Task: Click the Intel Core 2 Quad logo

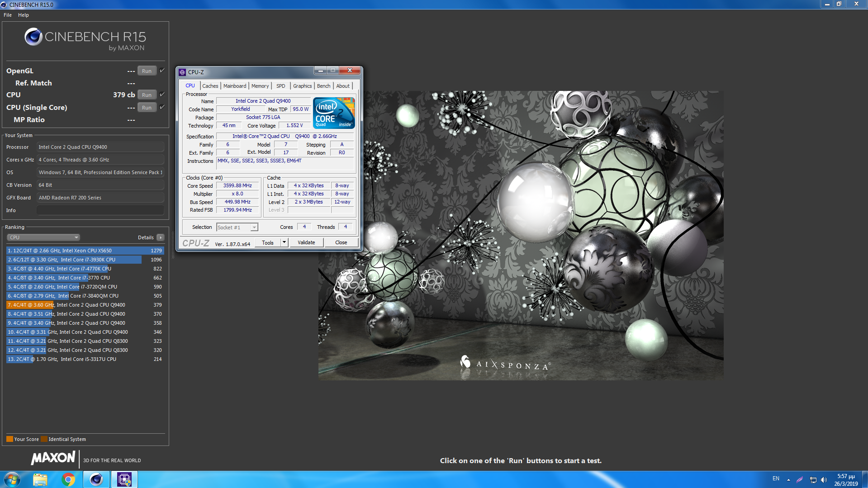Action: coord(334,113)
